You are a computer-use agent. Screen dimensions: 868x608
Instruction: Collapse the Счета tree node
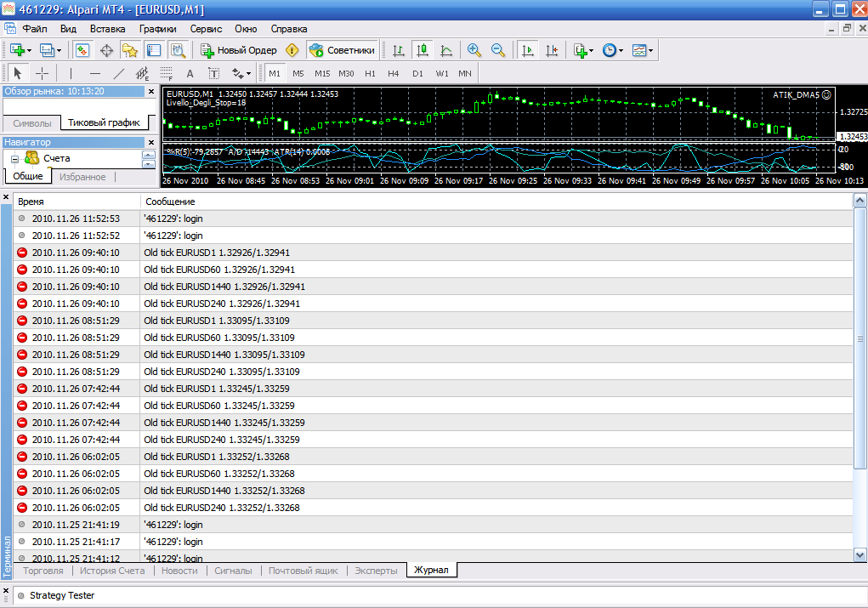[14, 159]
